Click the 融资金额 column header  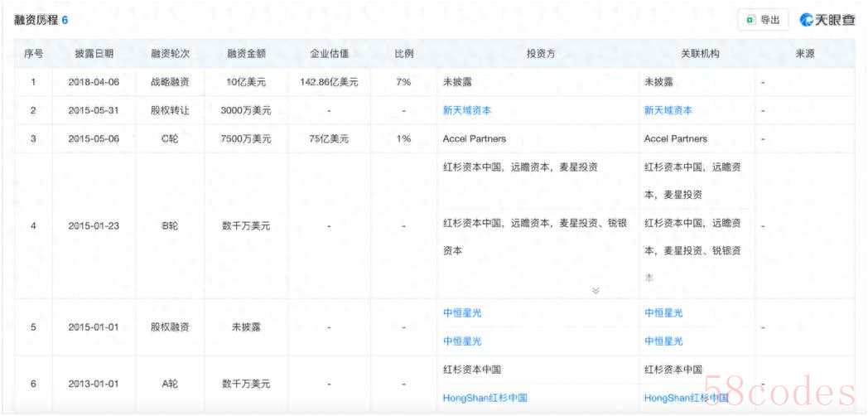pyautogui.click(x=246, y=53)
